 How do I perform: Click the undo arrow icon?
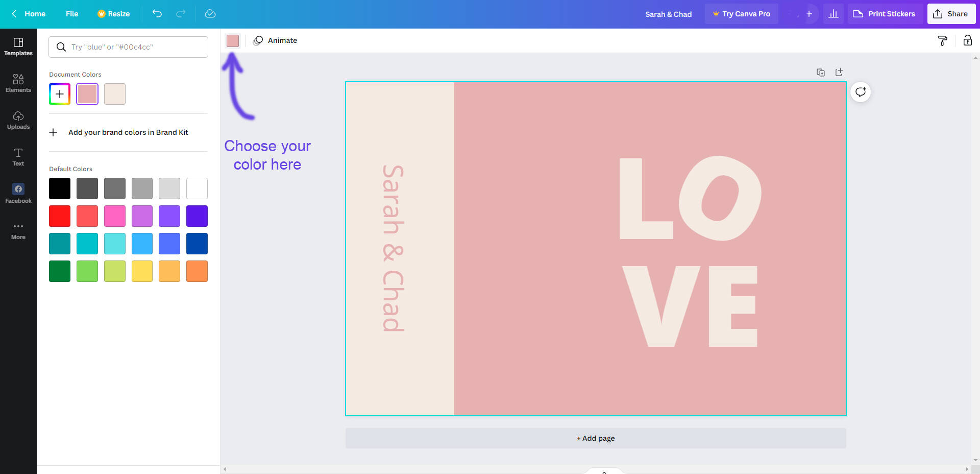157,14
